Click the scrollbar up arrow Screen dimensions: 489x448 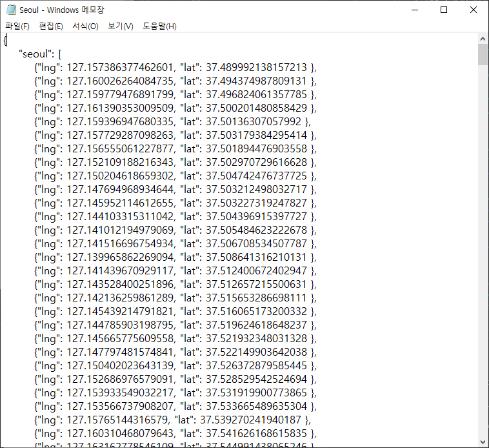tap(483, 39)
